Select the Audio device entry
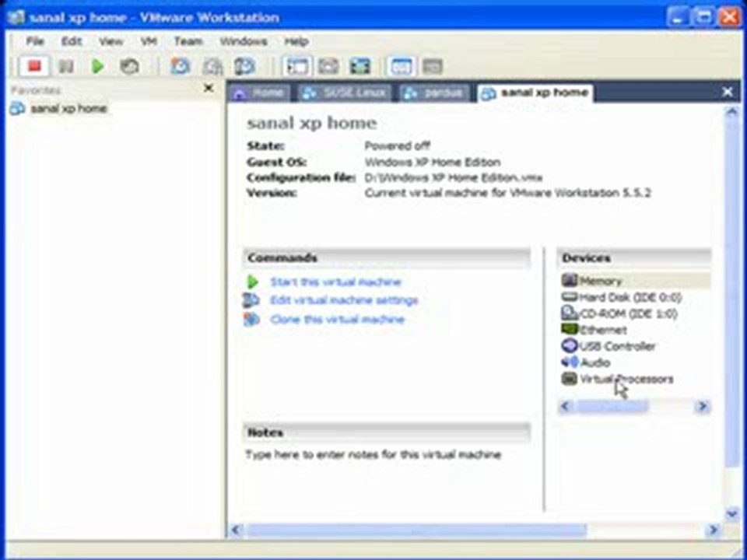 (x=595, y=363)
